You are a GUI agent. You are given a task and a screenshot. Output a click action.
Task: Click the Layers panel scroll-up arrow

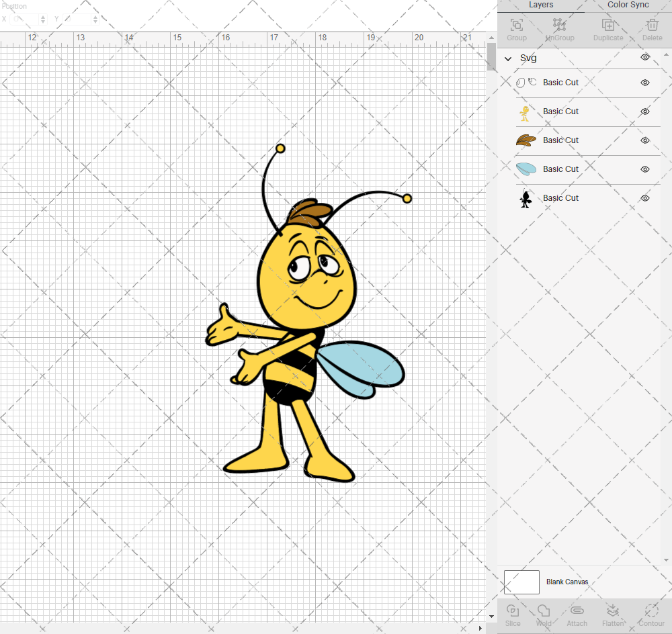coord(665,55)
